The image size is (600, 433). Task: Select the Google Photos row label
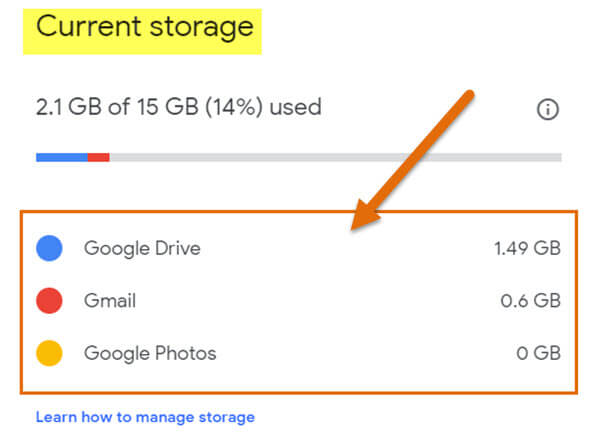pyautogui.click(x=150, y=353)
